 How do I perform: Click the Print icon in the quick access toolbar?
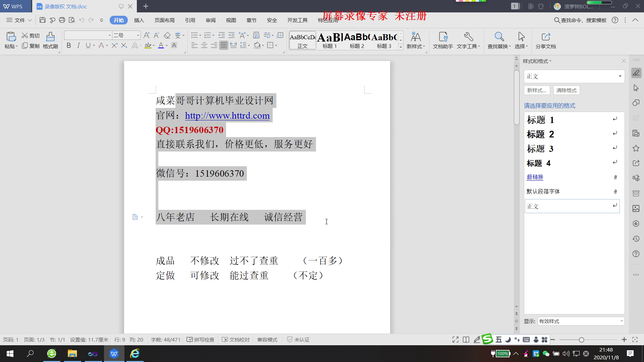click(x=62, y=20)
